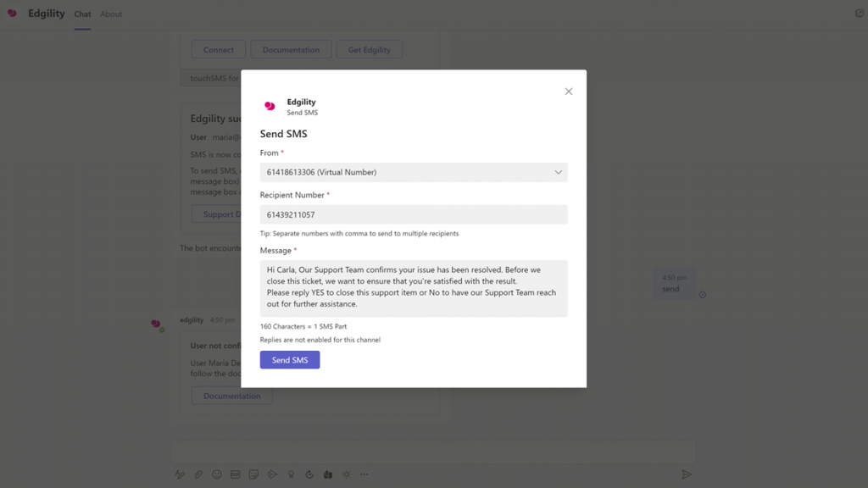Select the Chat tab
868x488 pixels.
pyautogui.click(x=82, y=14)
